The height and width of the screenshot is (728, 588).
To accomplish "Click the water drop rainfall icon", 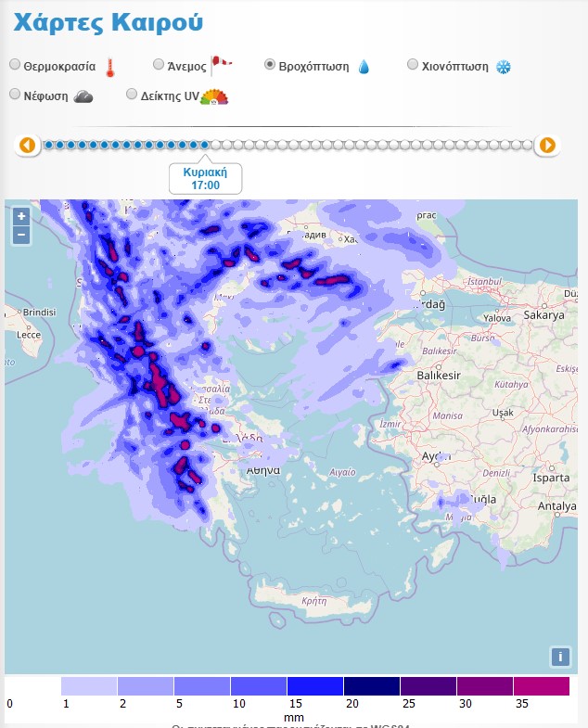I will [364, 67].
